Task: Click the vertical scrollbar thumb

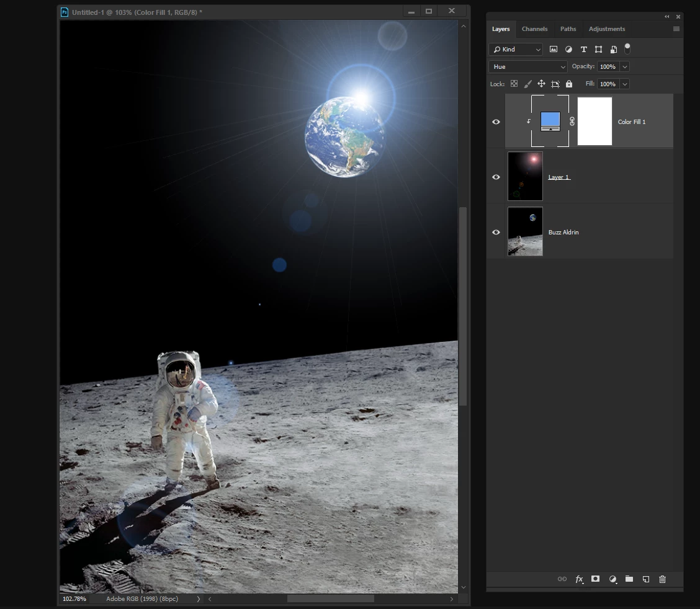Action: pyautogui.click(x=464, y=306)
